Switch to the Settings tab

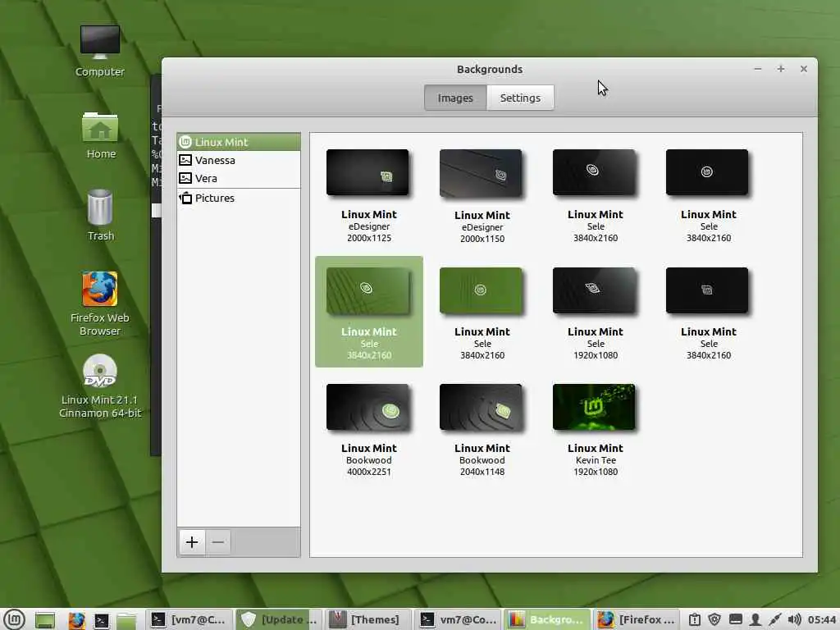[x=520, y=98]
